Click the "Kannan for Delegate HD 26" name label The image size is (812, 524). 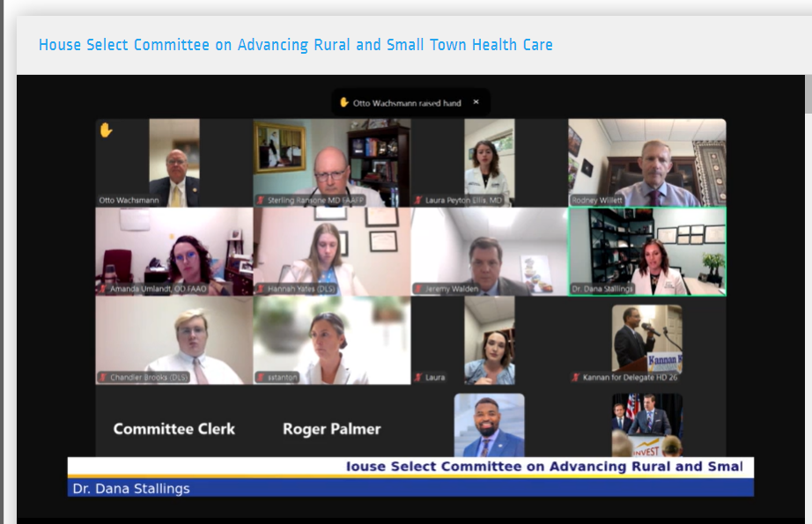click(x=630, y=378)
